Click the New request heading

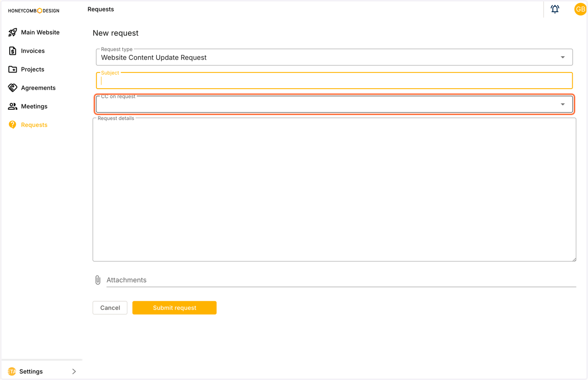click(x=116, y=33)
